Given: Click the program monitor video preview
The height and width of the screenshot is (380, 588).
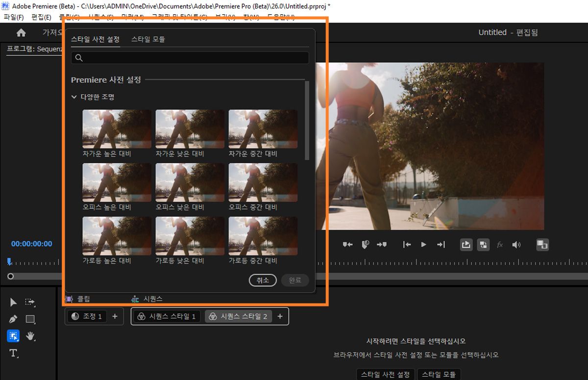Looking at the screenshot, I should [x=430, y=146].
